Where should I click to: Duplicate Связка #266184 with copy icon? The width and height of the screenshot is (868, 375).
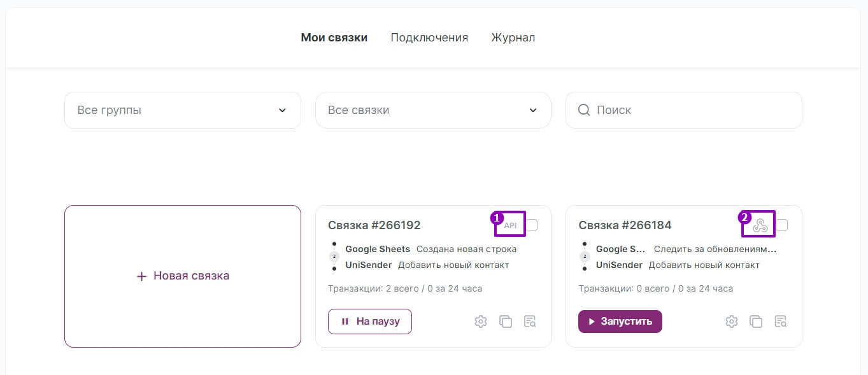[756, 322]
